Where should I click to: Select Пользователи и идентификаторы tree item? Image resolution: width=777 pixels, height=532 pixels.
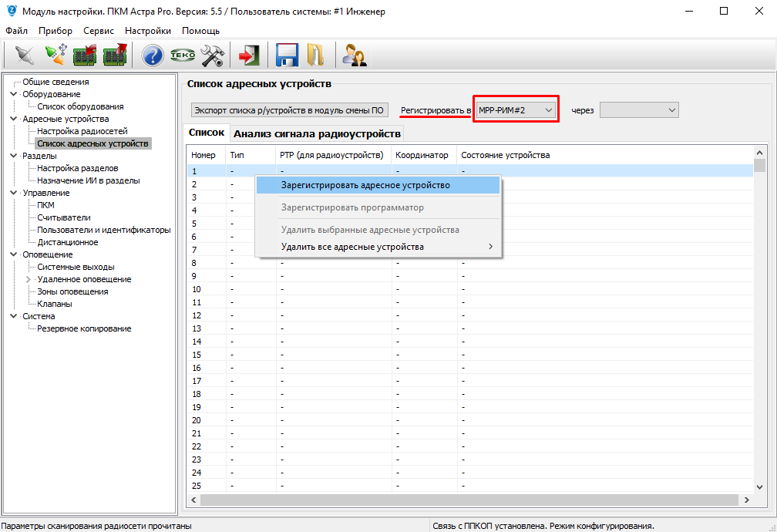coord(104,230)
